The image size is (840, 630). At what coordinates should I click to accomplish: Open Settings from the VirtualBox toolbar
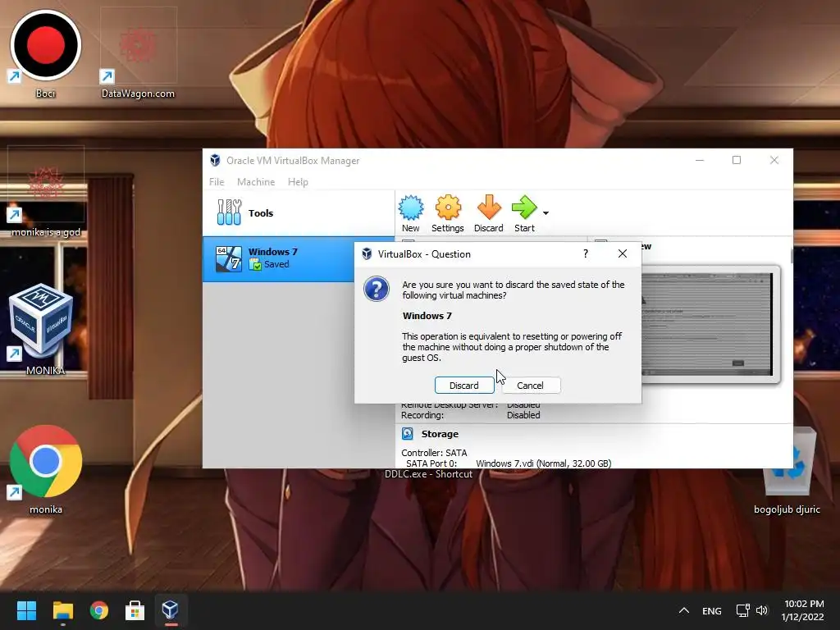tap(448, 213)
